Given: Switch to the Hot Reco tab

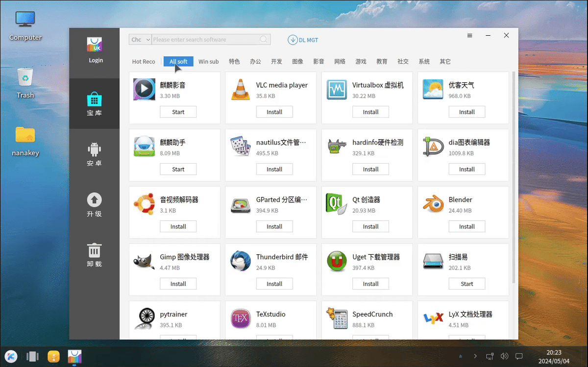Looking at the screenshot, I should click(x=144, y=62).
